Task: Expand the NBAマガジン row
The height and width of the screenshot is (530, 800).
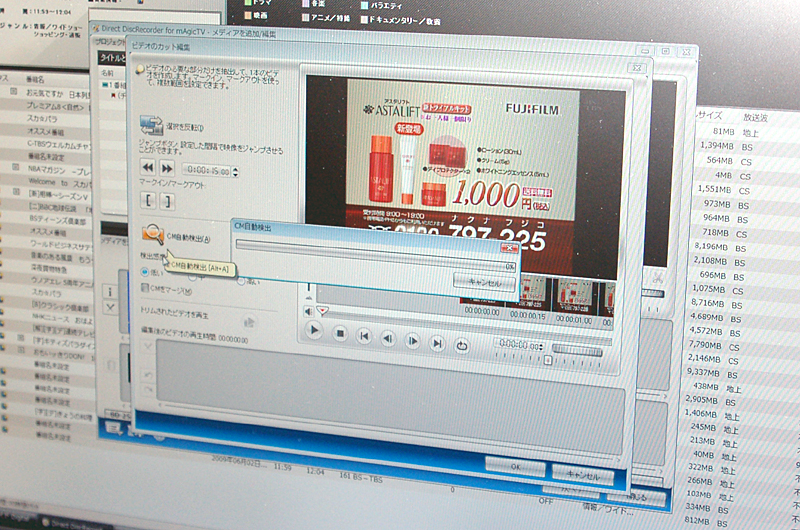Action: tap(15, 167)
